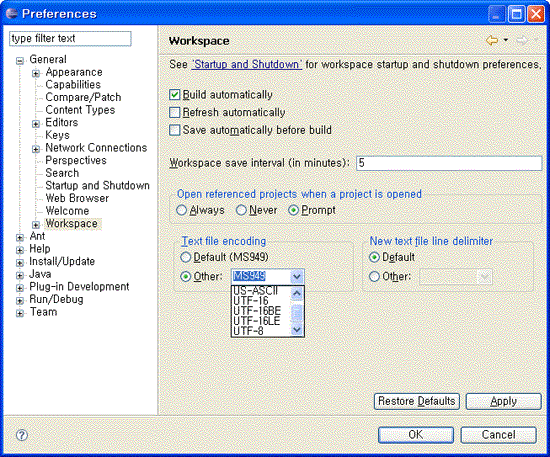
Task: Select Perspectives in the tree
Action: [x=76, y=161]
